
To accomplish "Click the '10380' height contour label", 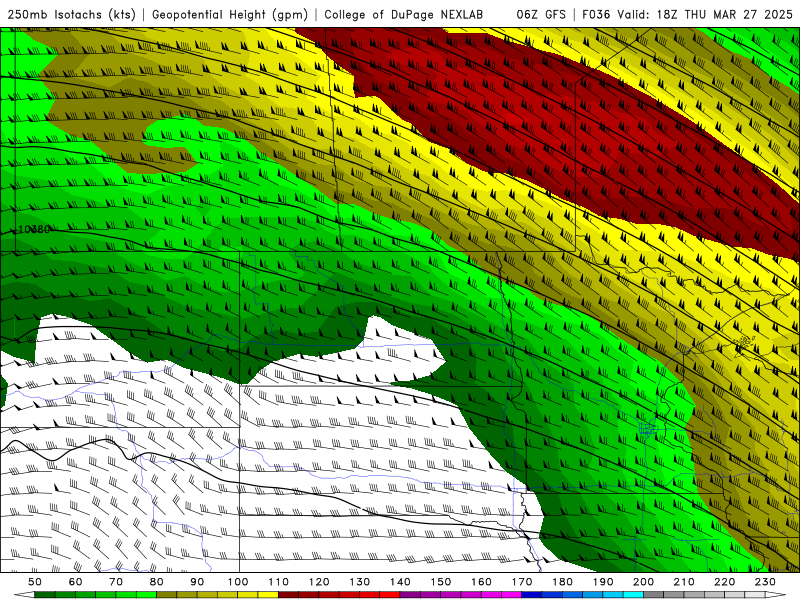I will 34,229.
